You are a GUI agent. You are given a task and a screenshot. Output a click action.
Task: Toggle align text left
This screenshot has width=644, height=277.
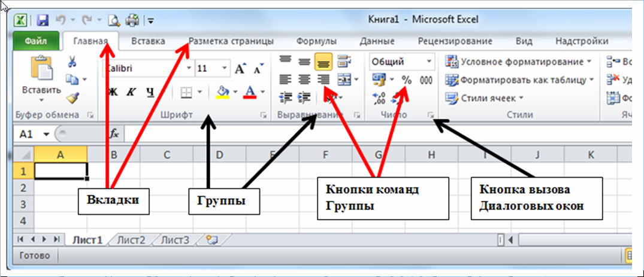285,78
